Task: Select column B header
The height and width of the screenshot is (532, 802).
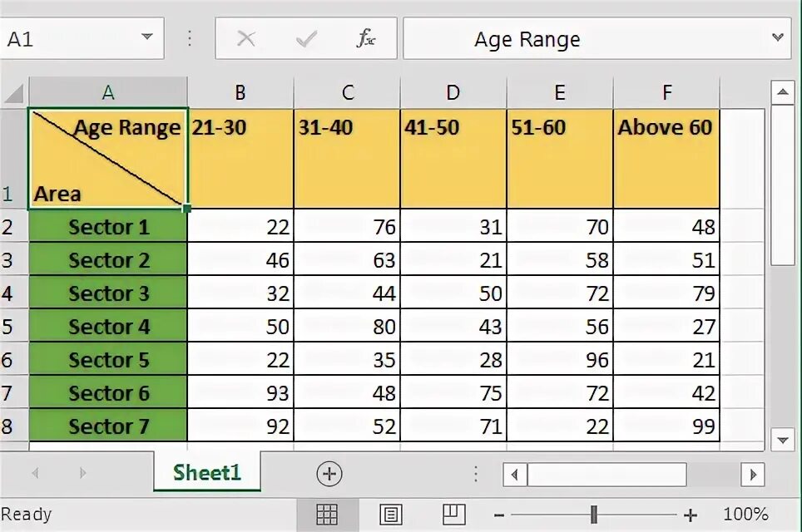Action: point(240,92)
